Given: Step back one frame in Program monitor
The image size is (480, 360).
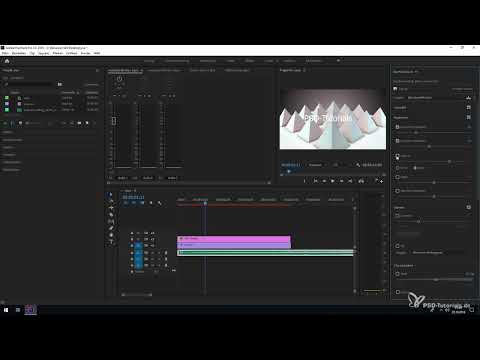Looking at the screenshot, I should click(324, 181).
